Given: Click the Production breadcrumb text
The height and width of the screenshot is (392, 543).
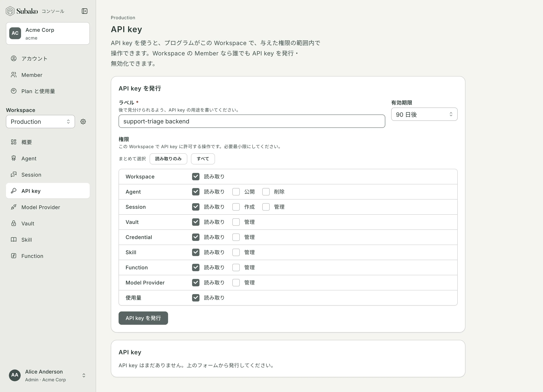Looking at the screenshot, I should click(123, 18).
